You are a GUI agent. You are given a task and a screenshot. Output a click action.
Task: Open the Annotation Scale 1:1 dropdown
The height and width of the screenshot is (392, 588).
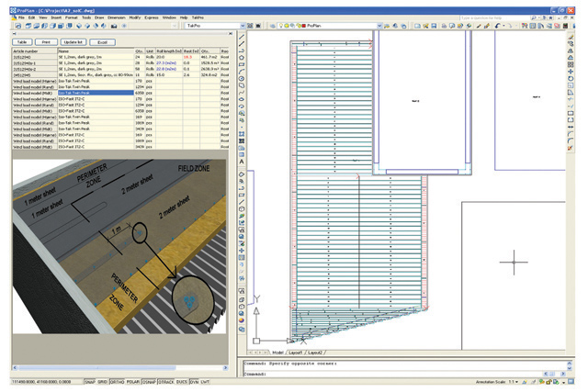516,382
